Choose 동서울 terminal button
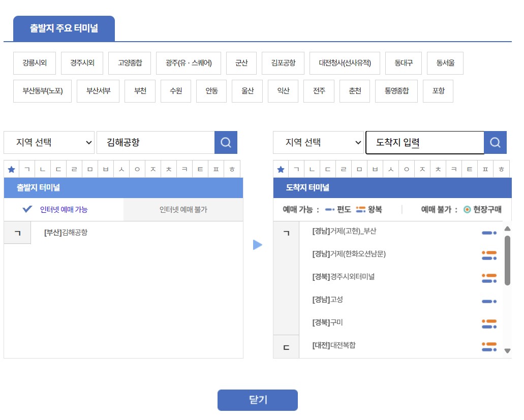 tap(445, 63)
